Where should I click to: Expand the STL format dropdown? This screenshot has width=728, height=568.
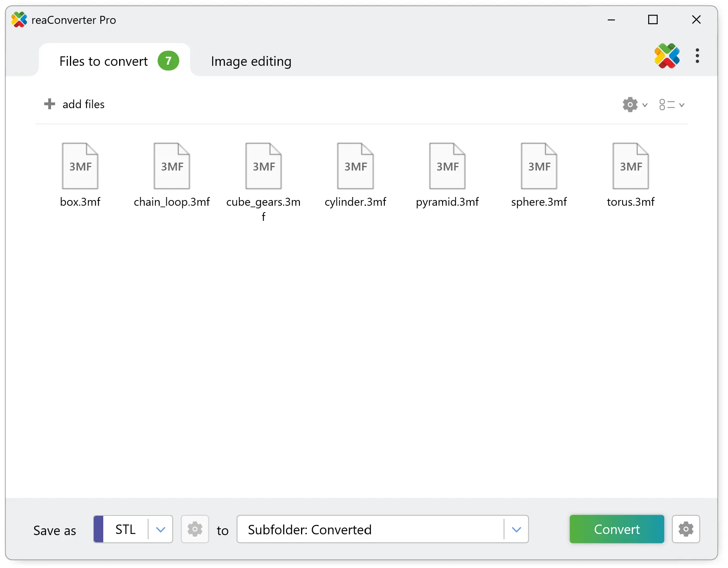[x=160, y=529]
